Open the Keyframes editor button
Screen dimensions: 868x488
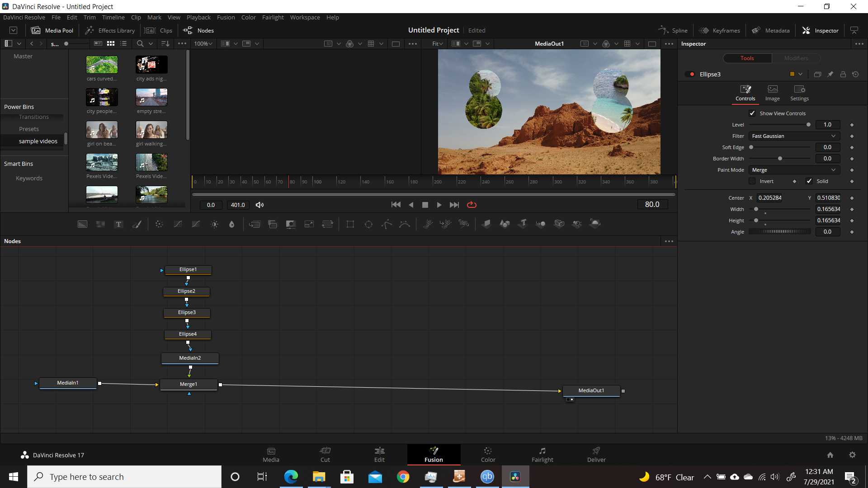pyautogui.click(x=719, y=30)
